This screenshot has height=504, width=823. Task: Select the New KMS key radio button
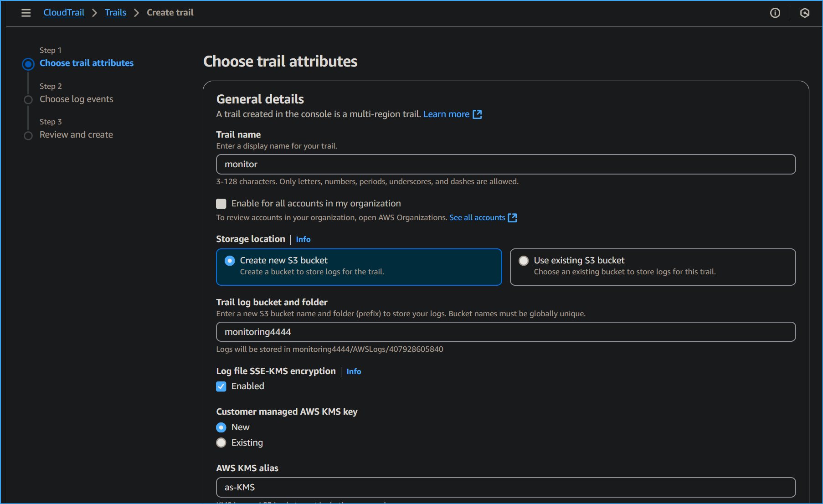221,427
